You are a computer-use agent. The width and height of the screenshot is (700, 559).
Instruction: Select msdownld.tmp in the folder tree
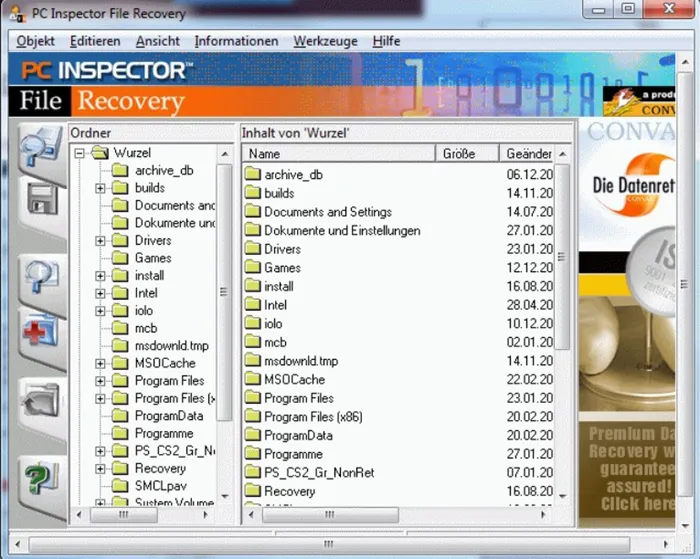point(172,346)
